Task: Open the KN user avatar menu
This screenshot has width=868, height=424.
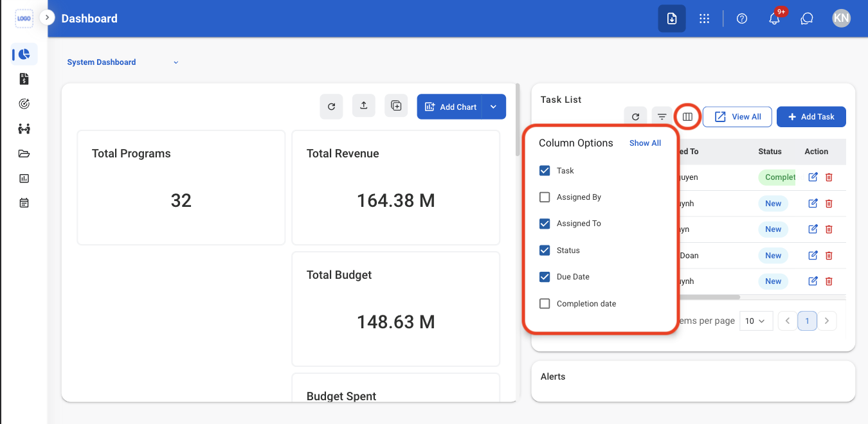Action: point(841,19)
